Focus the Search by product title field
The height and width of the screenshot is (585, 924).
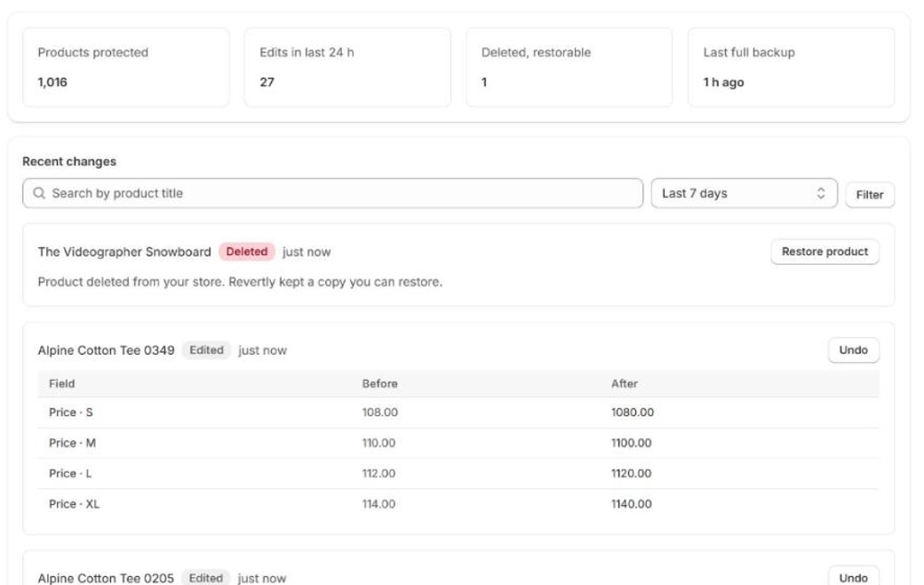[x=332, y=194]
